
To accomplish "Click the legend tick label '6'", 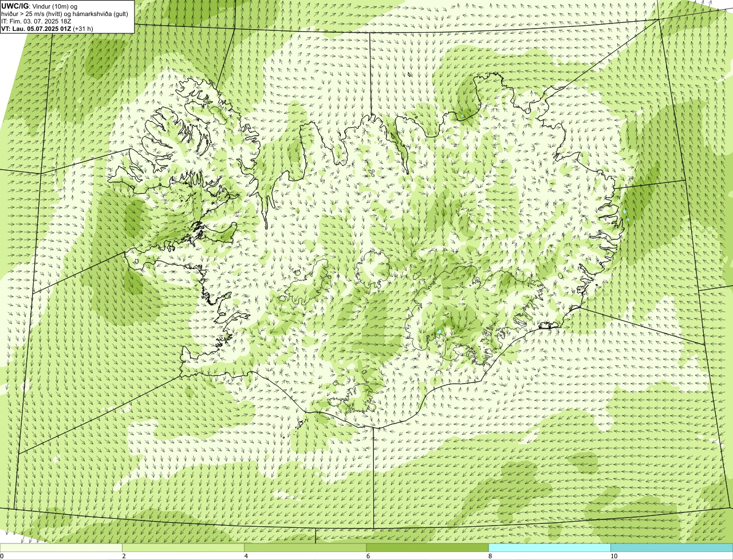I will (x=368, y=556).
